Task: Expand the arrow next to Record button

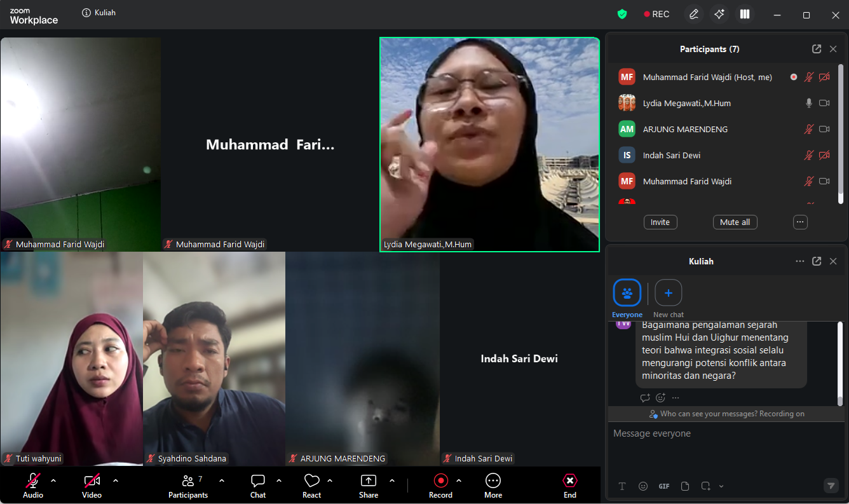Action: coord(459,480)
